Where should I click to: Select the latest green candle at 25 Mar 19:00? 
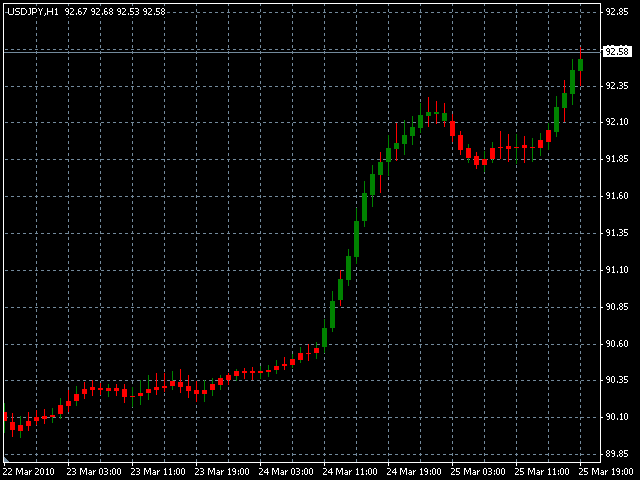(580, 65)
